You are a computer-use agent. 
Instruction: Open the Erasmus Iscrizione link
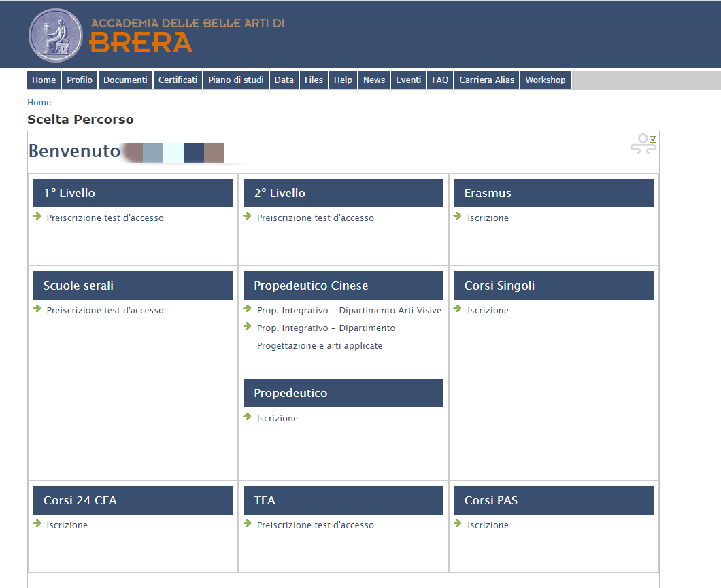[x=488, y=218]
